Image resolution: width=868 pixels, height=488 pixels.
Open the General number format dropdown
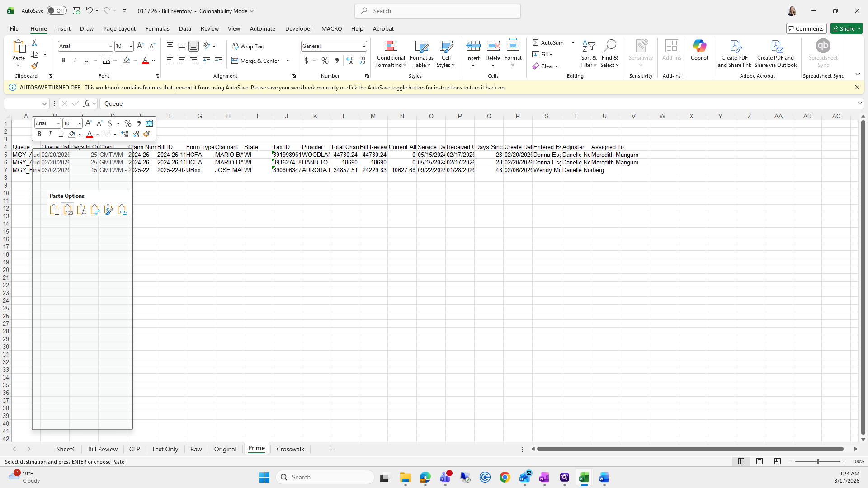coord(363,46)
